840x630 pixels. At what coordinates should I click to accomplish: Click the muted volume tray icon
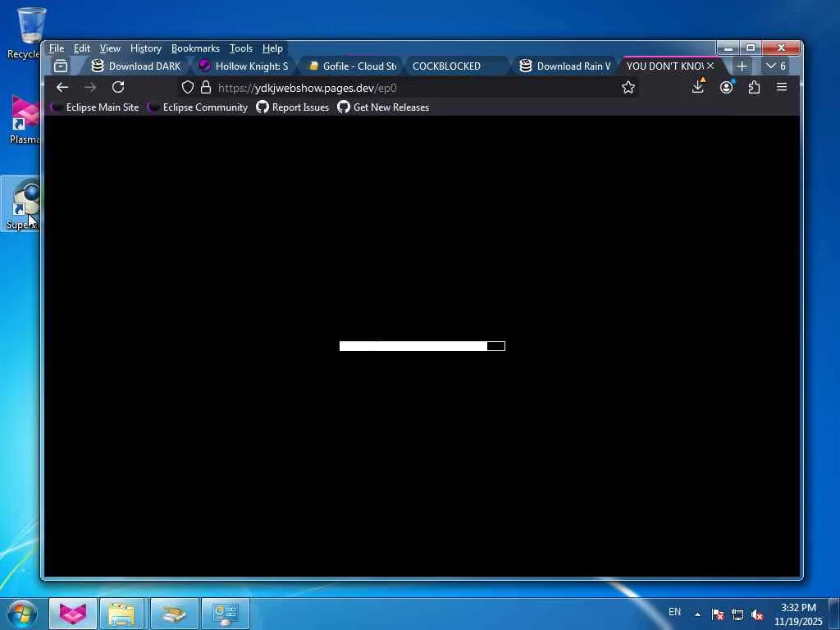[757, 614]
